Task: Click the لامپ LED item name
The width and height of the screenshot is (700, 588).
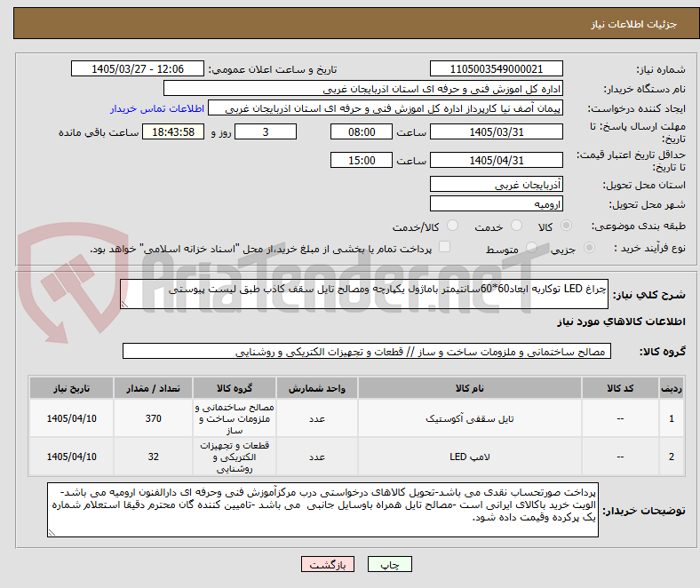Action: click(x=470, y=457)
